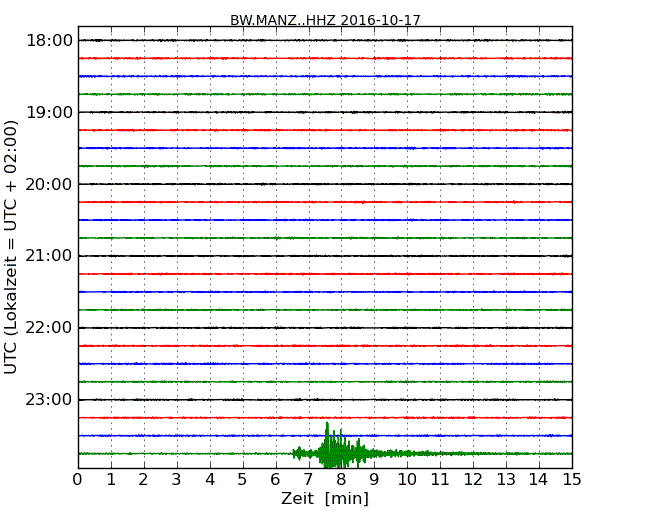Click the red trace just below 18:00
Screen dimensions: 650x520
325,58
